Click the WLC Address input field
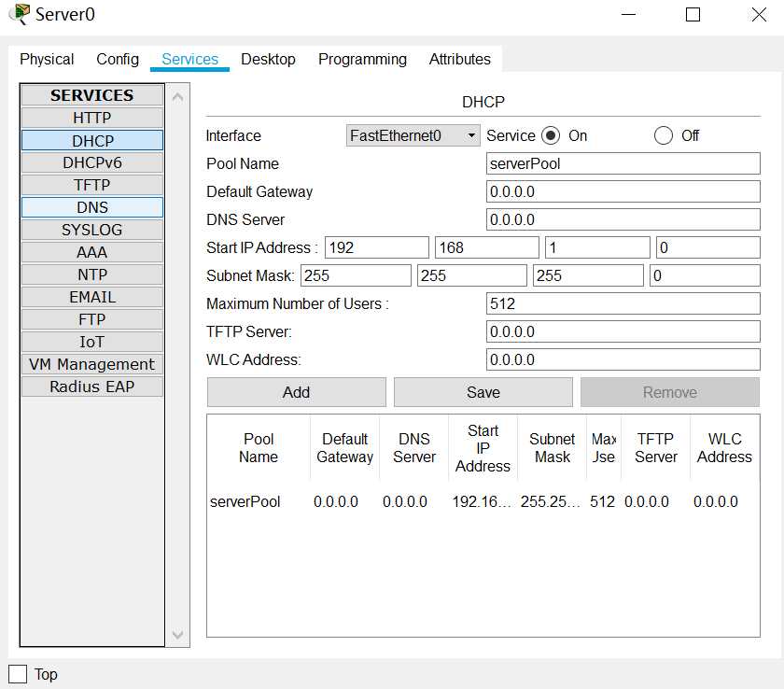The height and width of the screenshot is (689, 784). (623, 359)
